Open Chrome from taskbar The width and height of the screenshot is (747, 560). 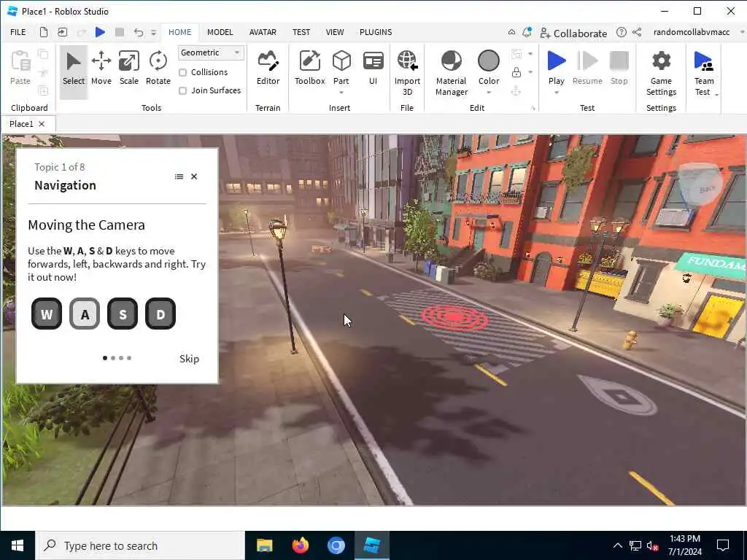[336, 545]
